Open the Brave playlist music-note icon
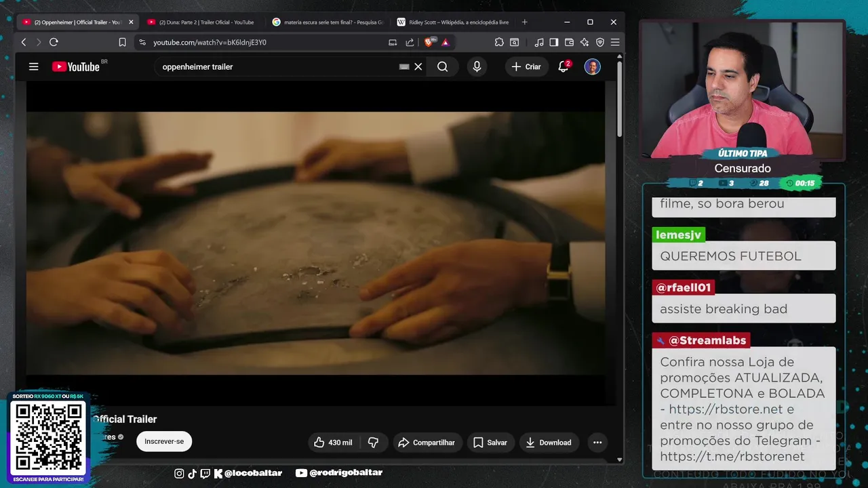 [x=539, y=42]
